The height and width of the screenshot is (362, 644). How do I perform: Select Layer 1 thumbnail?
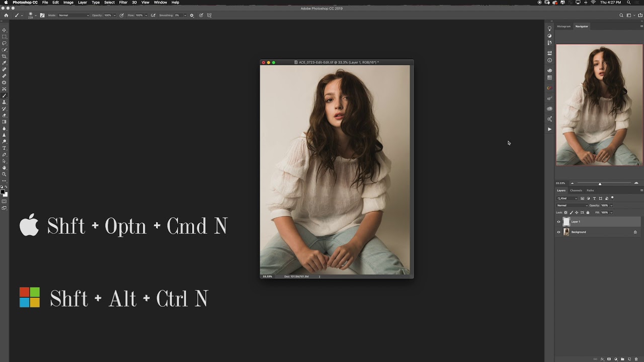567,222
